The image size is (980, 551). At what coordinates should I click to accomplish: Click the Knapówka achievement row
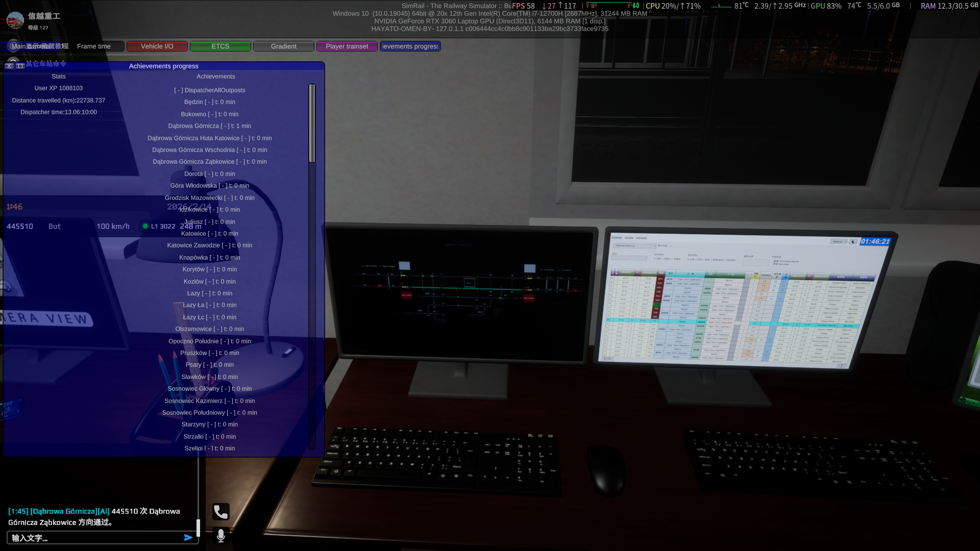210,258
